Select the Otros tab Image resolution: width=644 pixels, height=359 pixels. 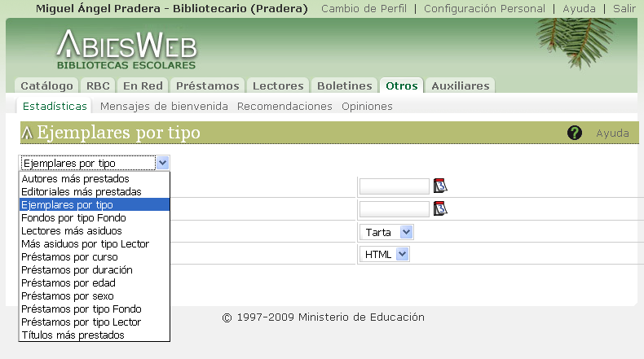coord(401,85)
